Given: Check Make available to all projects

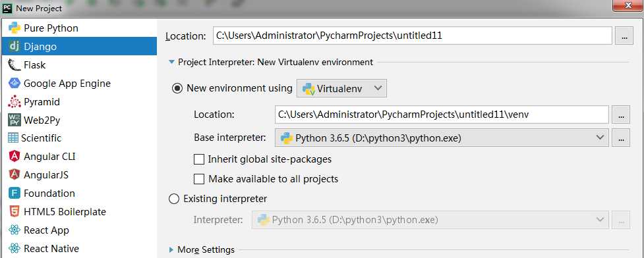Looking at the screenshot, I should click(x=199, y=179).
